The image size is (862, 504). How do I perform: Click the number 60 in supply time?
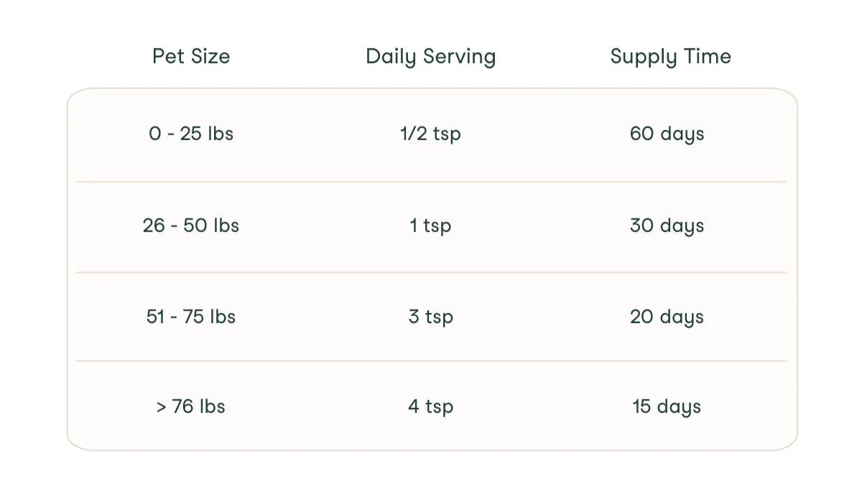(x=641, y=134)
